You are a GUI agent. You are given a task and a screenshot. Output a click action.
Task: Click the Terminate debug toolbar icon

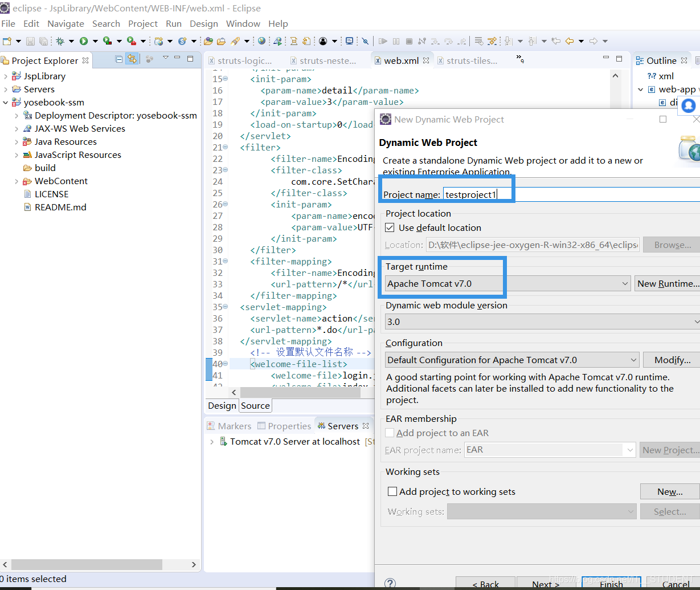(x=409, y=41)
